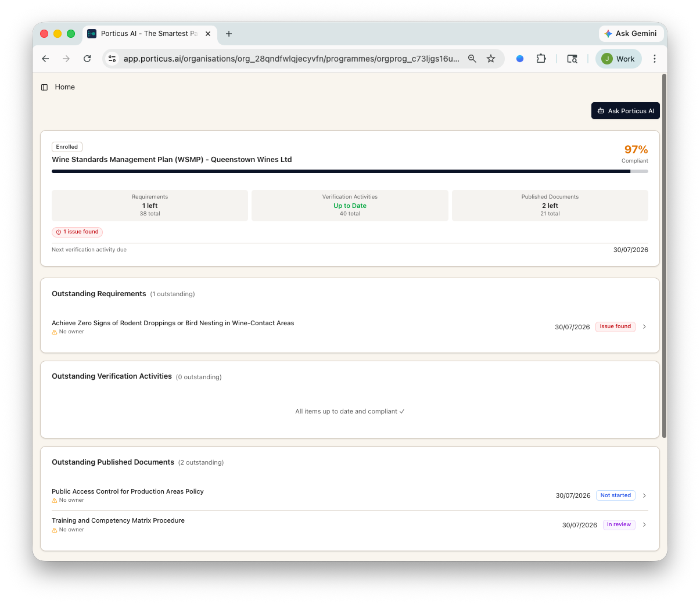Viewport: 700px width, 604px height.
Task: Click the In review status badge
Action: point(619,525)
